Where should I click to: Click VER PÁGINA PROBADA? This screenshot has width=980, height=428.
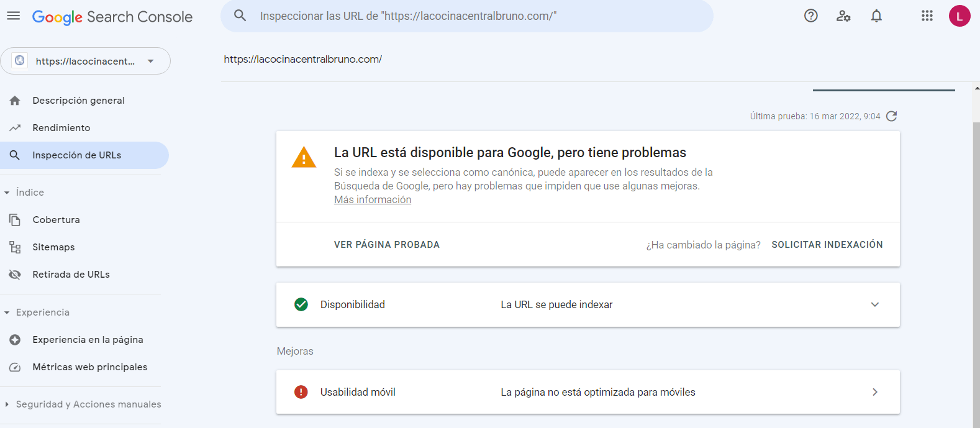387,245
